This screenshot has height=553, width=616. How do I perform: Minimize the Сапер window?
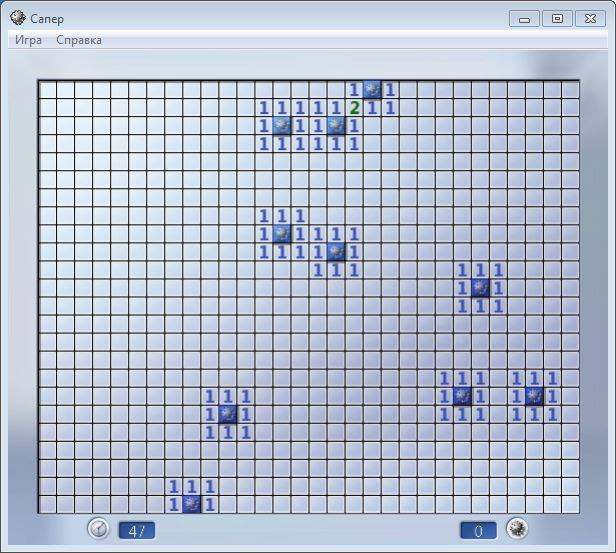pyautogui.click(x=524, y=18)
